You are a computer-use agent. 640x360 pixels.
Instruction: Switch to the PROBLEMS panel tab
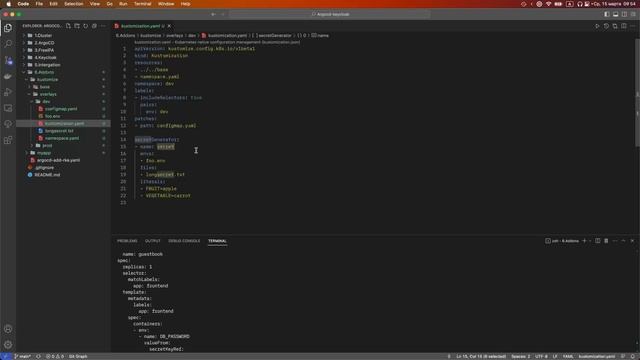tap(127, 241)
